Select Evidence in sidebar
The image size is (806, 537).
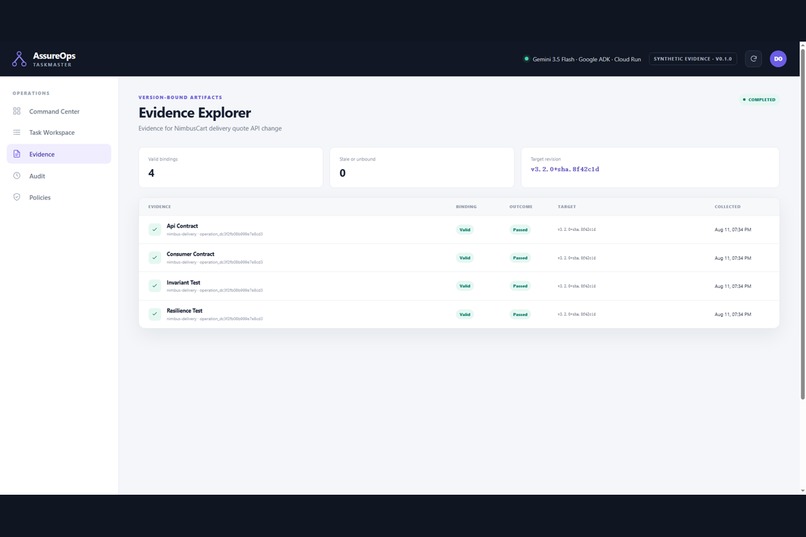tap(59, 154)
